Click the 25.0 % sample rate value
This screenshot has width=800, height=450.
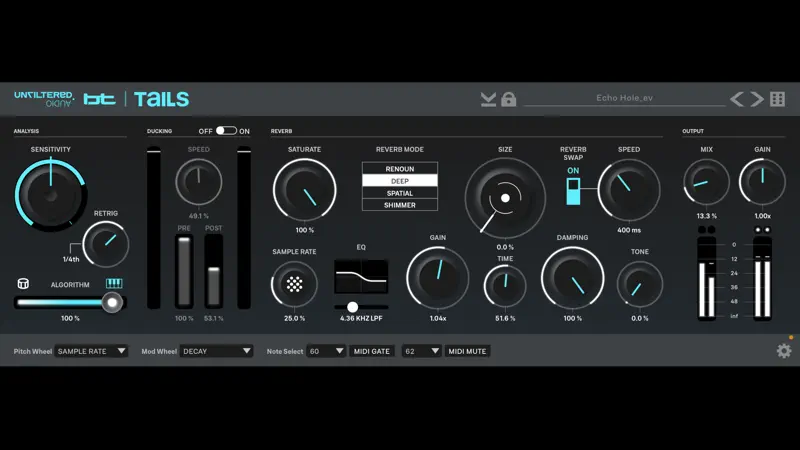294,318
